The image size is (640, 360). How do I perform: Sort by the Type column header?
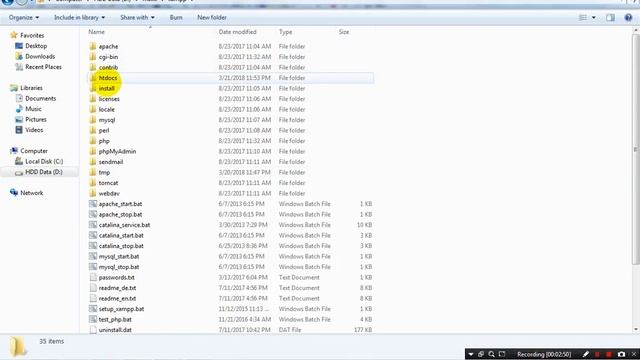pos(285,32)
